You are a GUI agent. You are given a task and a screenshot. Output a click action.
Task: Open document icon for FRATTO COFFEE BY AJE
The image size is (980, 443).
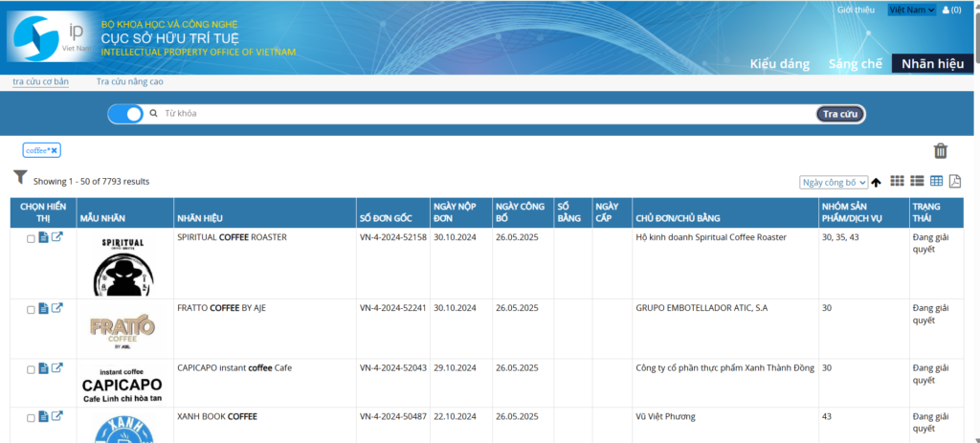43,309
